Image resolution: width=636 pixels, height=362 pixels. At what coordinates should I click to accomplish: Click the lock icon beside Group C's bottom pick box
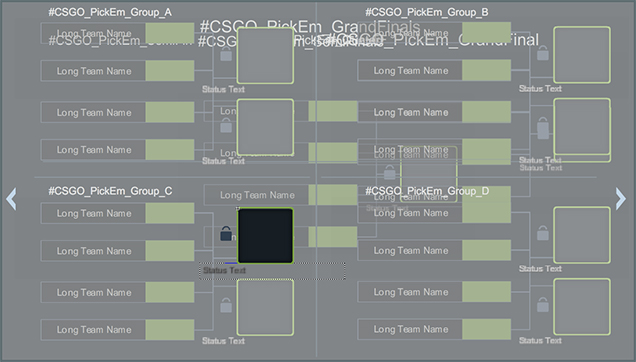[226, 305]
